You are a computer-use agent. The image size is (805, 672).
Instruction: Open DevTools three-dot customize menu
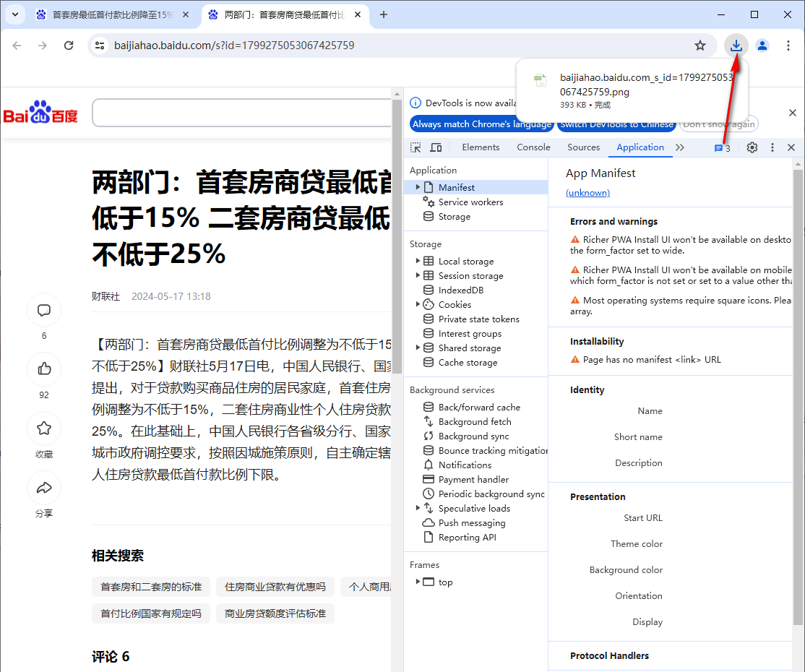coord(772,147)
